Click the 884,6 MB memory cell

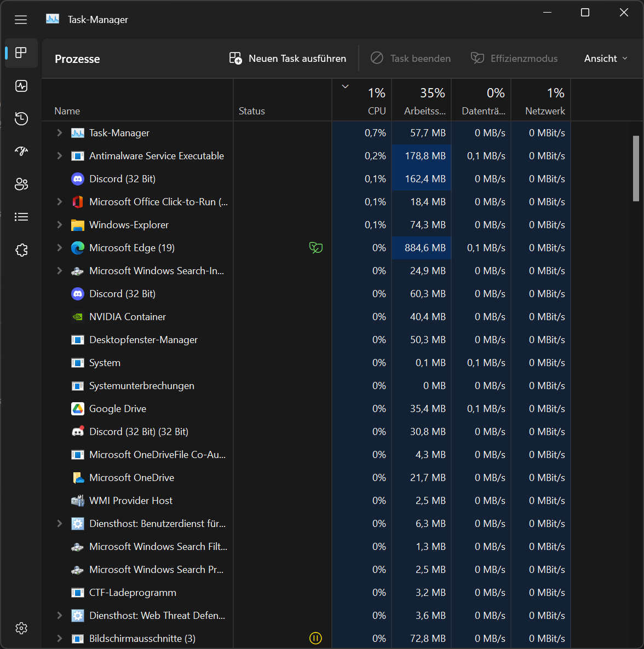421,247
